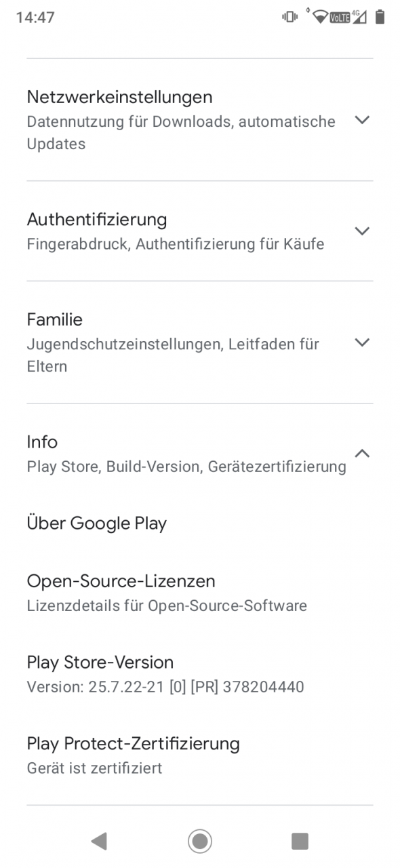400x868 pixels.
Task: Tap the clock showing 14:47
Action: 35,18
